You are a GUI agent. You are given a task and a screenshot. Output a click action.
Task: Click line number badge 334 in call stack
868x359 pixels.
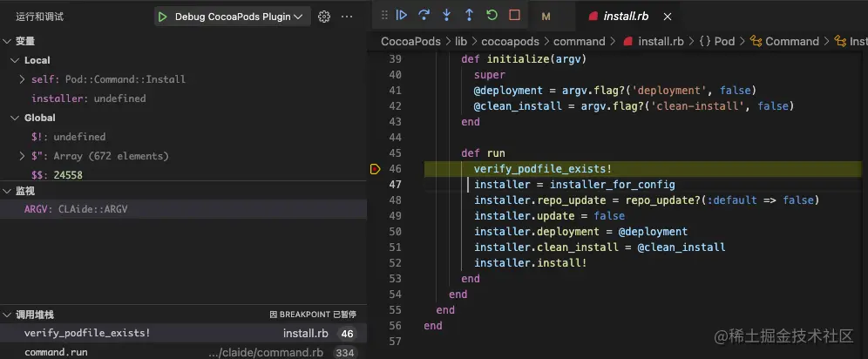point(345,353)
